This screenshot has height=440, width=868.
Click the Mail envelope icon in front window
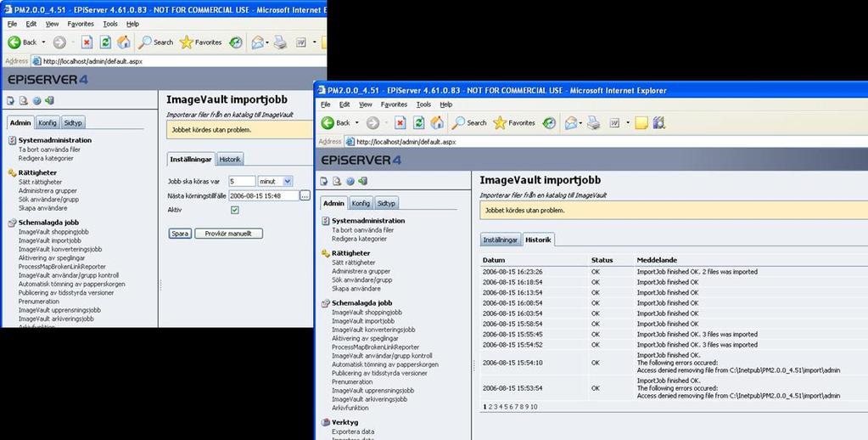pyautogui.click(x=571, y=122)
